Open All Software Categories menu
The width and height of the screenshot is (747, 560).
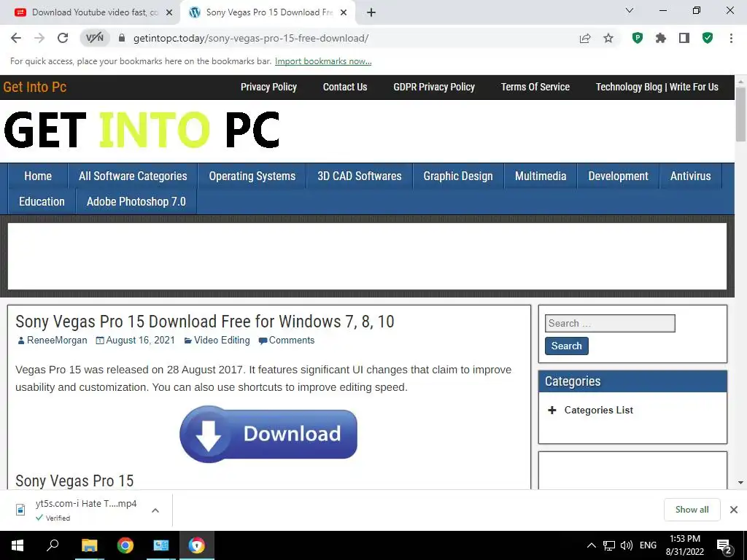pyautogui.click(x=133, y=176)
